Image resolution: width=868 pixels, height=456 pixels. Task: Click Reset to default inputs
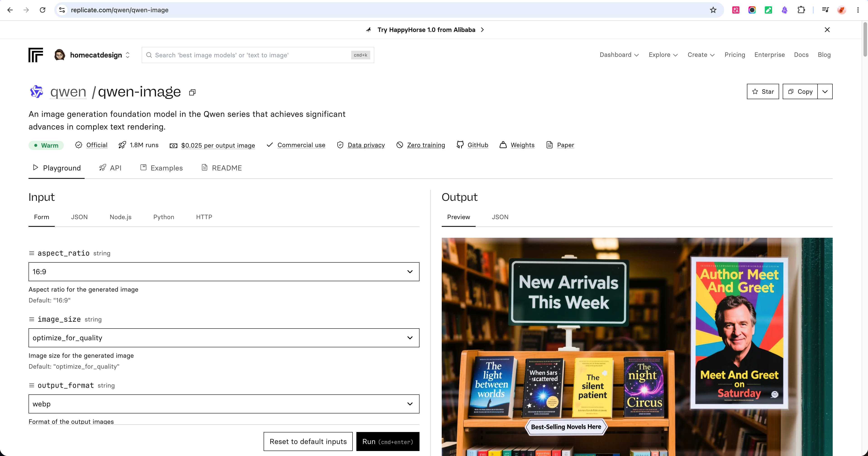pyautogui.click(x=308, y=441)
